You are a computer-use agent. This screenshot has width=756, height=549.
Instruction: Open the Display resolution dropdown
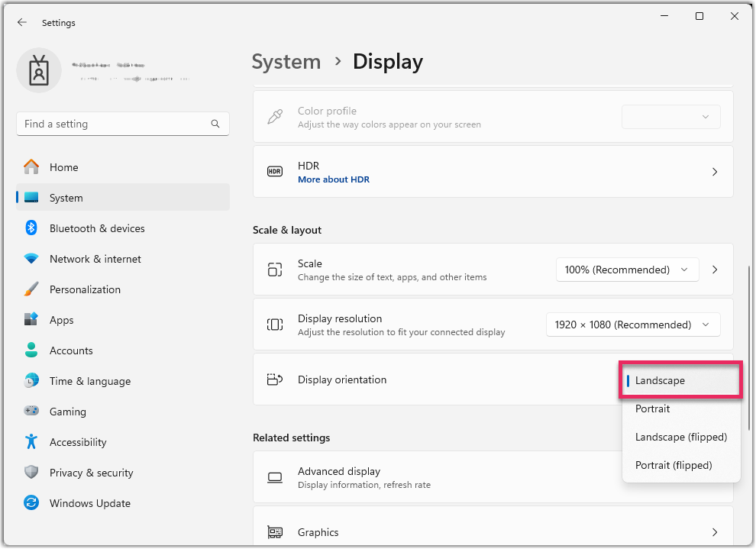click(633, 325)
